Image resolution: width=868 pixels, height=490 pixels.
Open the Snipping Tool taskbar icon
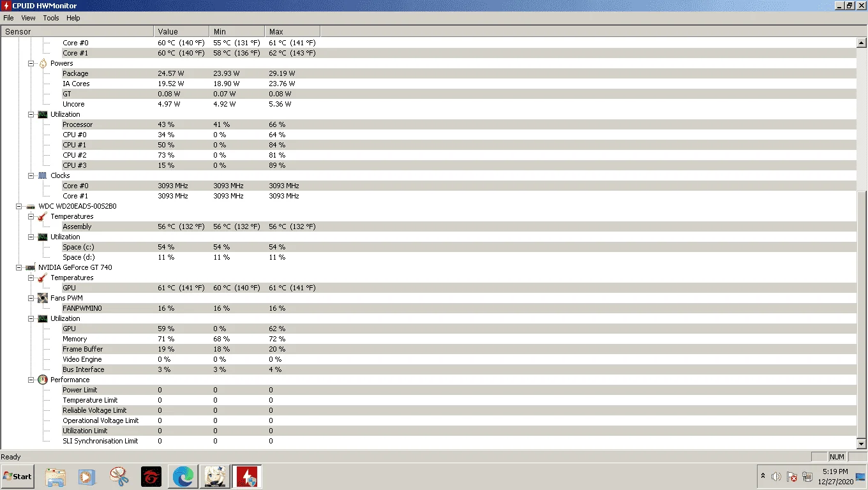point(119,477)
